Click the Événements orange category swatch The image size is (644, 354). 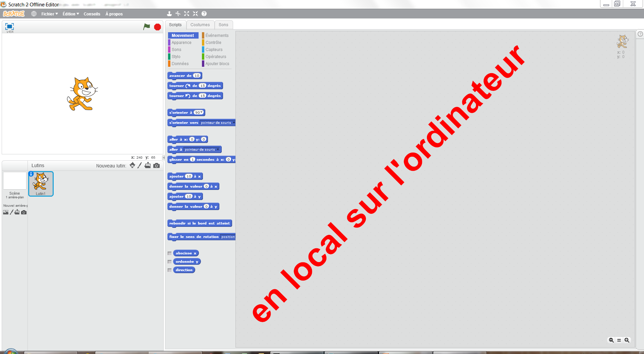tap(203, 36)
